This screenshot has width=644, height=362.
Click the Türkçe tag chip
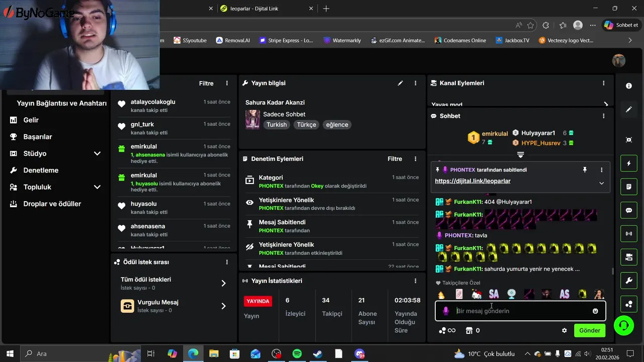tap(306, 125)
